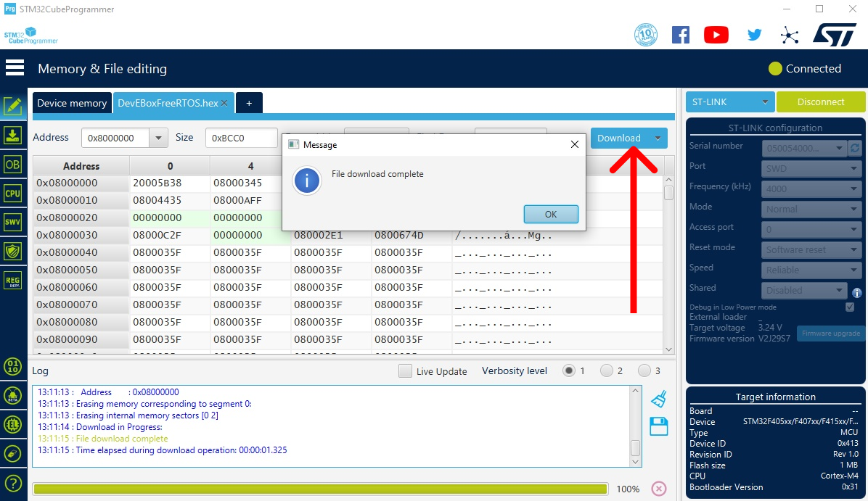Screen dimensions: 868x501
Task: Open Access port dropdown
Action: click(x=811, y=230)
